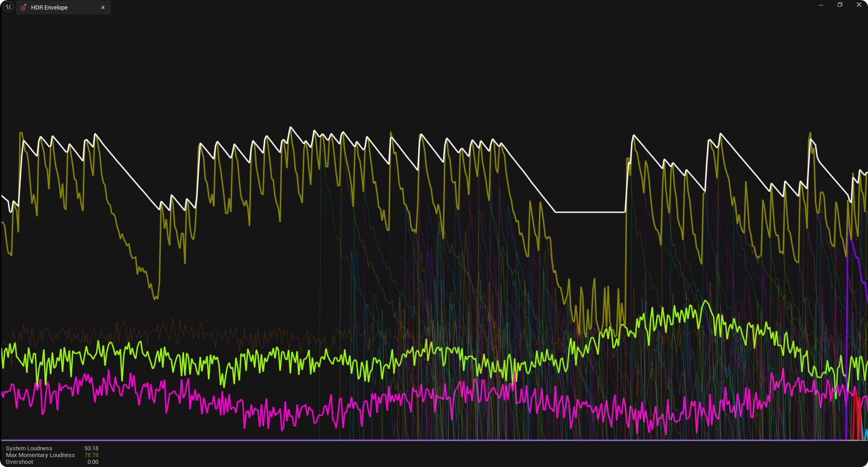Click the Max Momentary Loudness label
This screenshot has height=467, width=868.
[40, 455]
